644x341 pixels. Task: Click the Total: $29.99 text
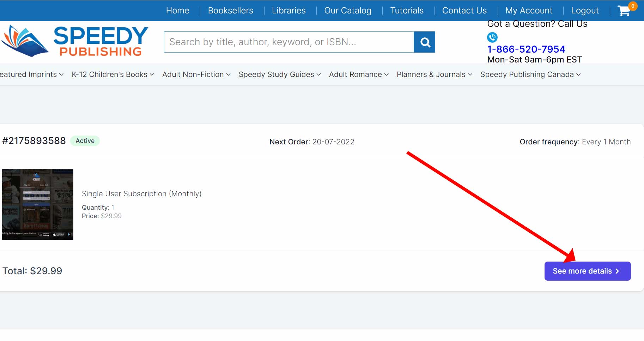tap(32, 271)
